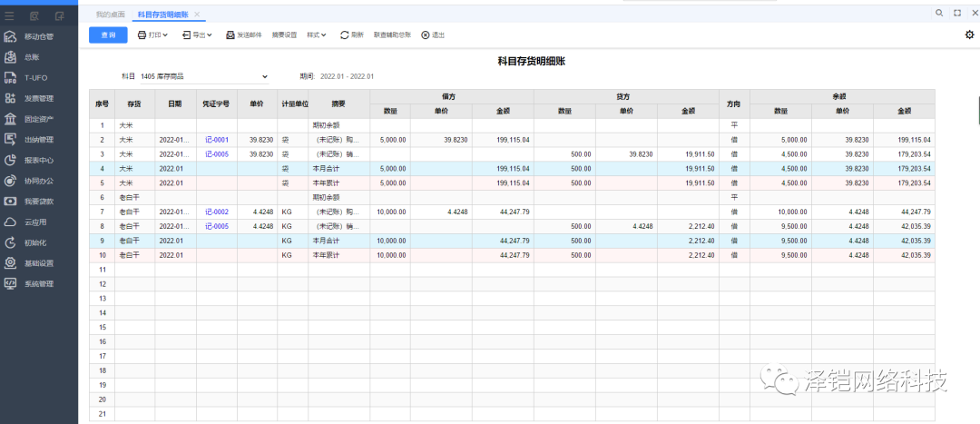Collapse sidebar with the hamburger menu icon
This screenshot has height=424, width=980.
pyautogui.click(x=9, y=15)
